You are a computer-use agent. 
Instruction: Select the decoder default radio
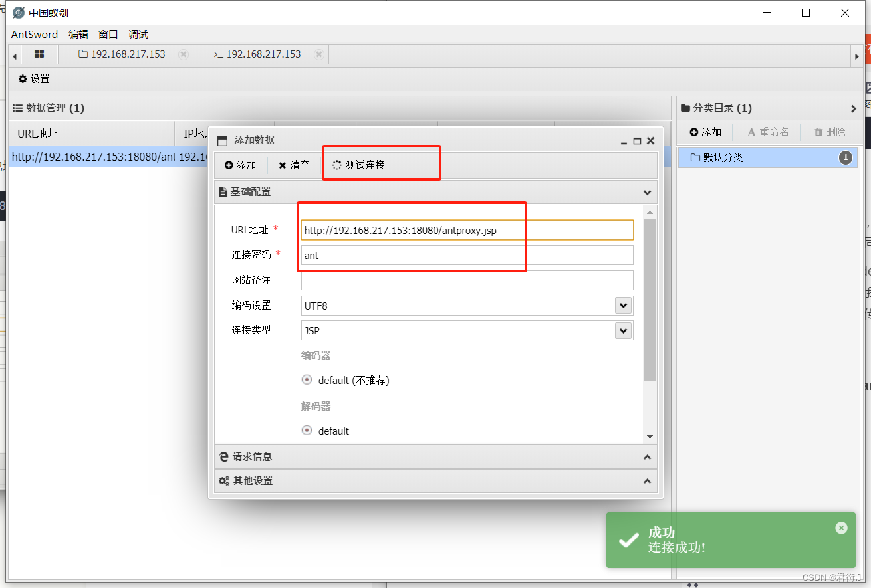coord(307,431)
